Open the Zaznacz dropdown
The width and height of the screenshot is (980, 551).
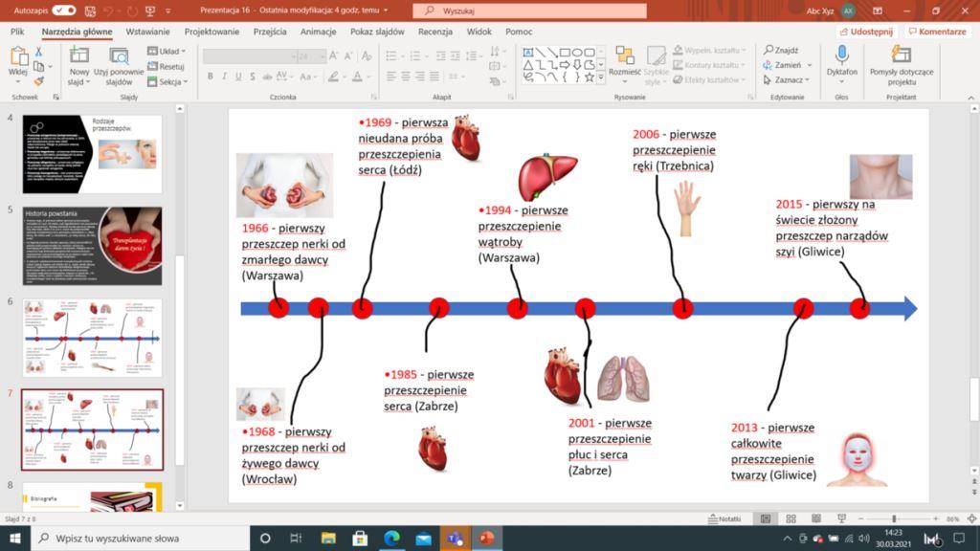pyautogui.click(x=789, y=80)
